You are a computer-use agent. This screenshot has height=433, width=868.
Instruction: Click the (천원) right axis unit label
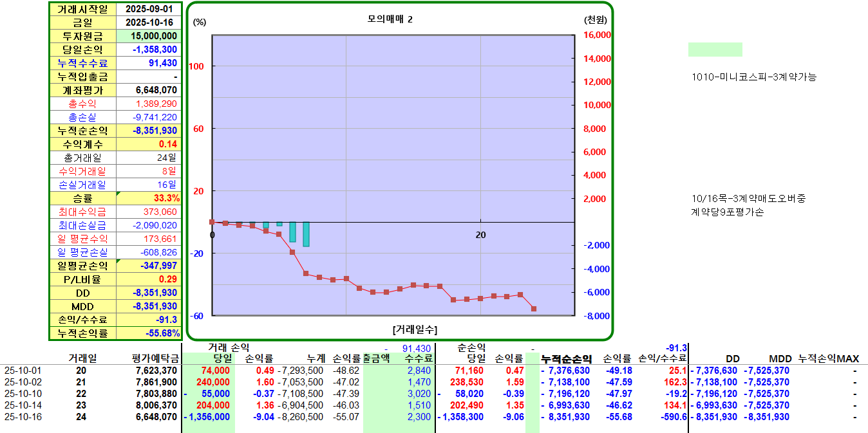[594, 20]
